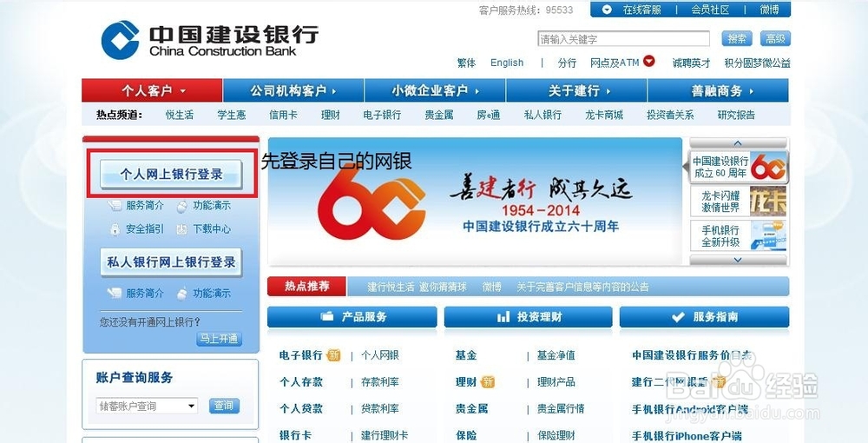Switch to the 热点推荐 tab
The height and width of the screenshot is (443, 868).
coord(306,287)
